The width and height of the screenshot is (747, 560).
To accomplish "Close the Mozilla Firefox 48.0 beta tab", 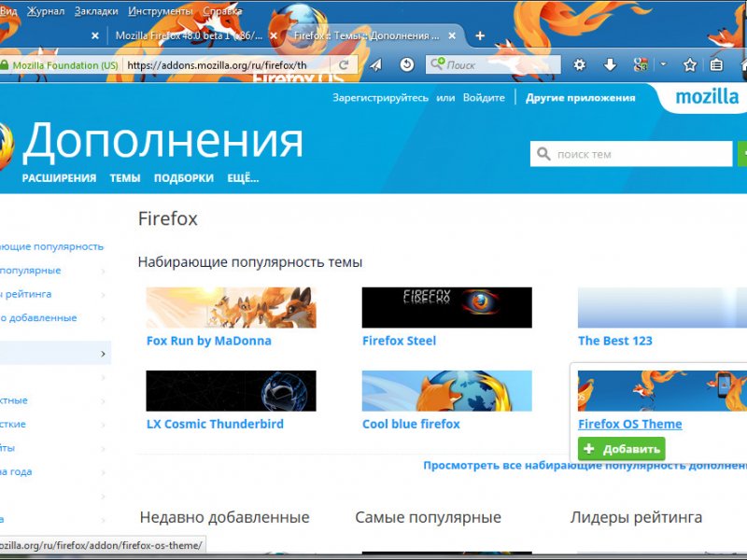I will 274,35.
